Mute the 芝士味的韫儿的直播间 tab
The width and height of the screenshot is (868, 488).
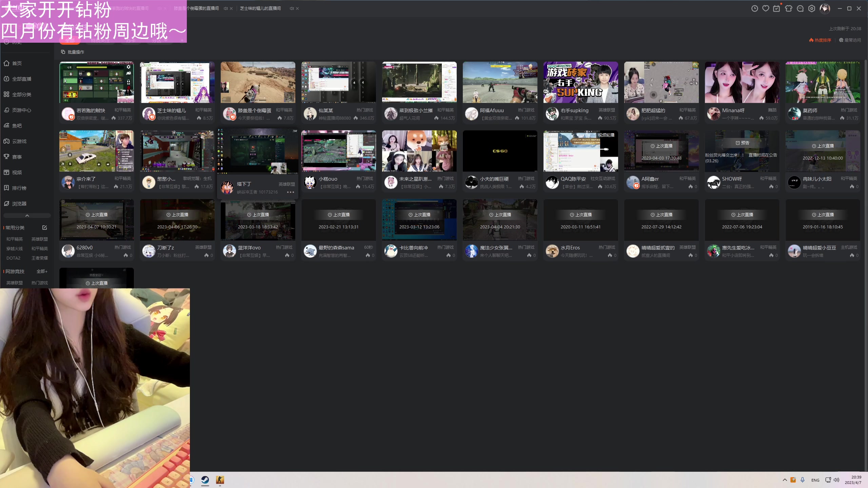point(292,8)
